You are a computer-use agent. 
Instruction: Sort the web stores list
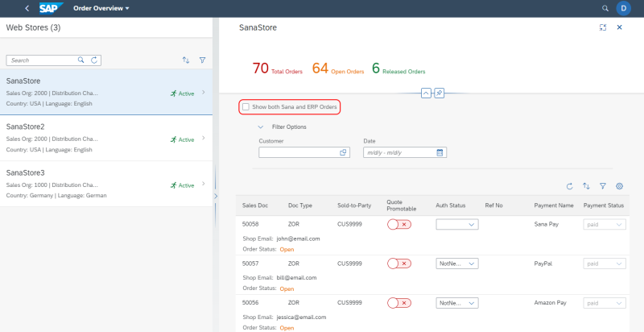pos(186,60)
